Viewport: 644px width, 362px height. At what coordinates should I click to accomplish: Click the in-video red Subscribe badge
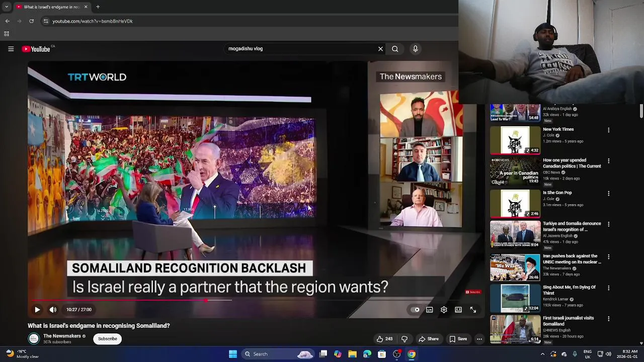pos(473,292)
